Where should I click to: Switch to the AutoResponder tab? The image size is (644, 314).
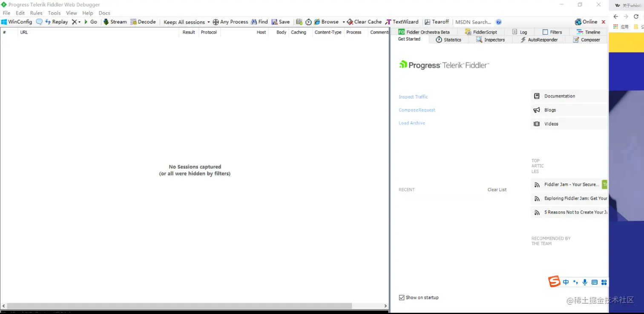pos(539,40)
